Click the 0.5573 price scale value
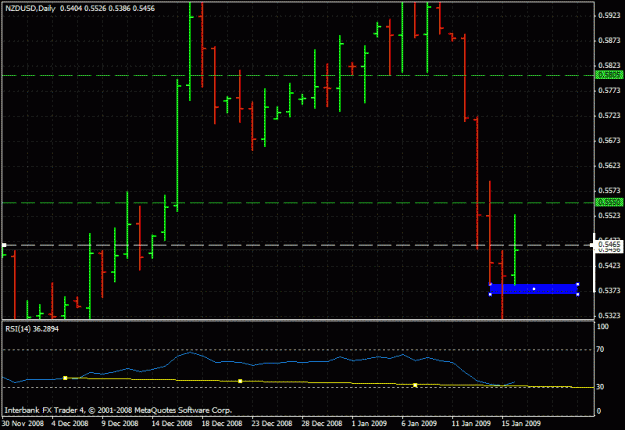The height and width of the screenshot is (430, 625). click(x=609, y=190)
